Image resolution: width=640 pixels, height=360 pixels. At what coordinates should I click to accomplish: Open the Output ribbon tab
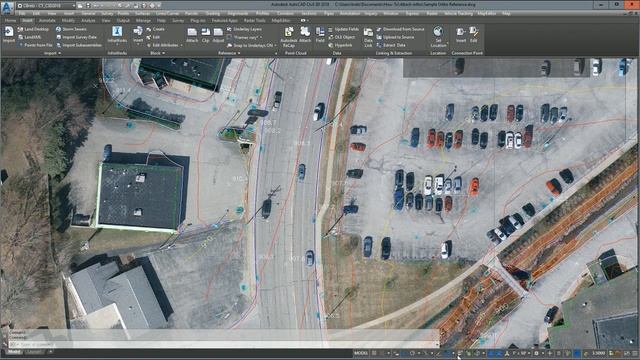[x=123, y=20]
